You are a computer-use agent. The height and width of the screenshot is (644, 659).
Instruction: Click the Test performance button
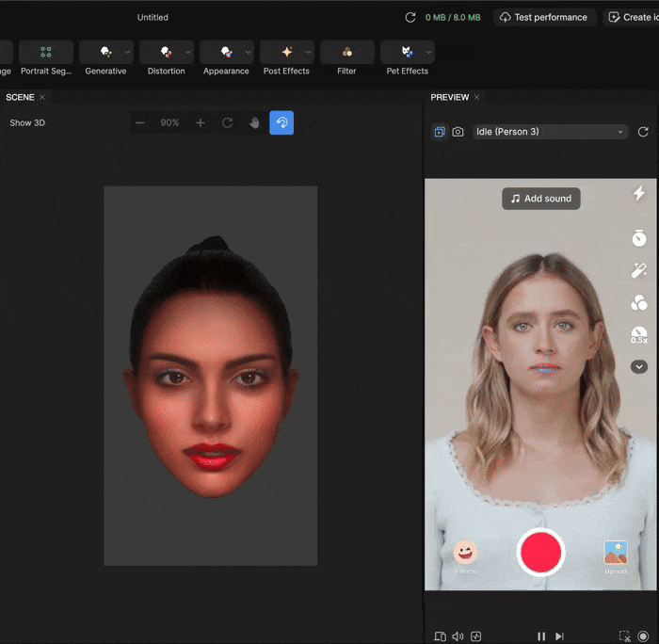[x=544, y=17]
